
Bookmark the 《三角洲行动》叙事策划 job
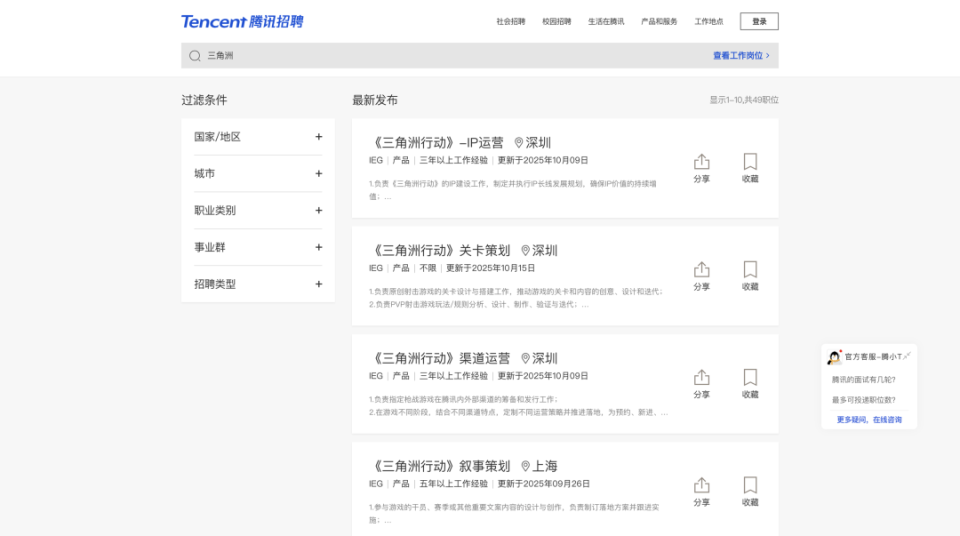point(750,492)
